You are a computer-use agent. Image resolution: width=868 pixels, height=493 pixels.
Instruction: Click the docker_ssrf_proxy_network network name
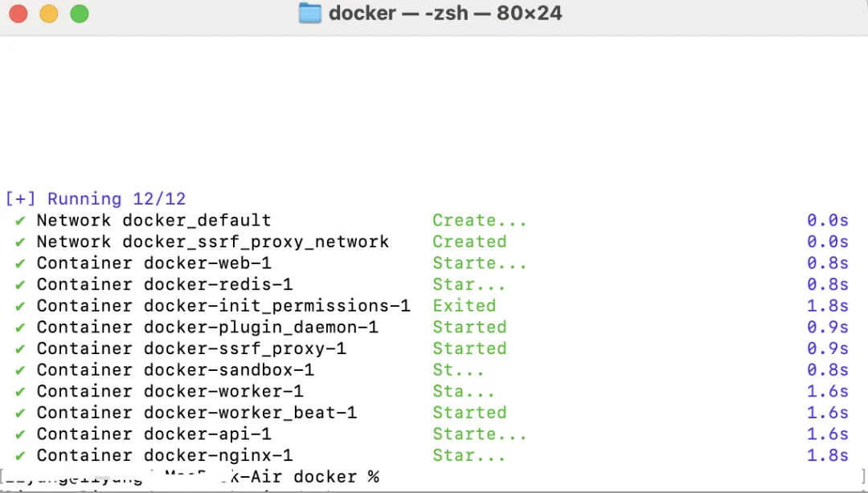pyautogui.click(x=256, y=242)
